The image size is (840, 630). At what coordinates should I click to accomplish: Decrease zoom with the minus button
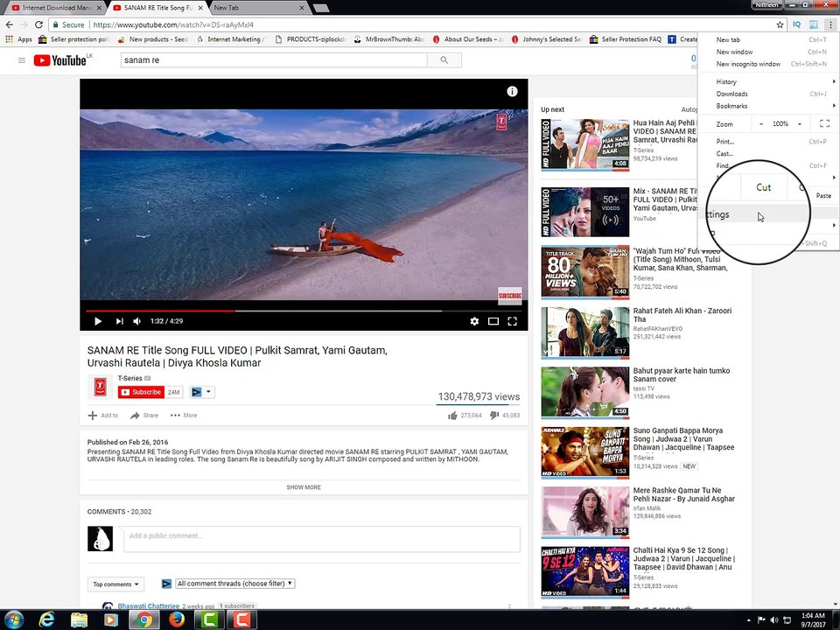[760, 123]
